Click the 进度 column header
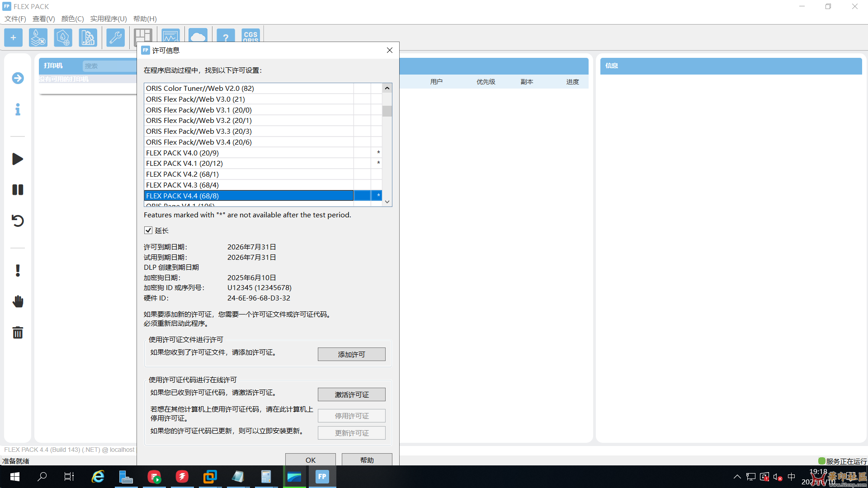868x488 pixels. tap(573, 82)
